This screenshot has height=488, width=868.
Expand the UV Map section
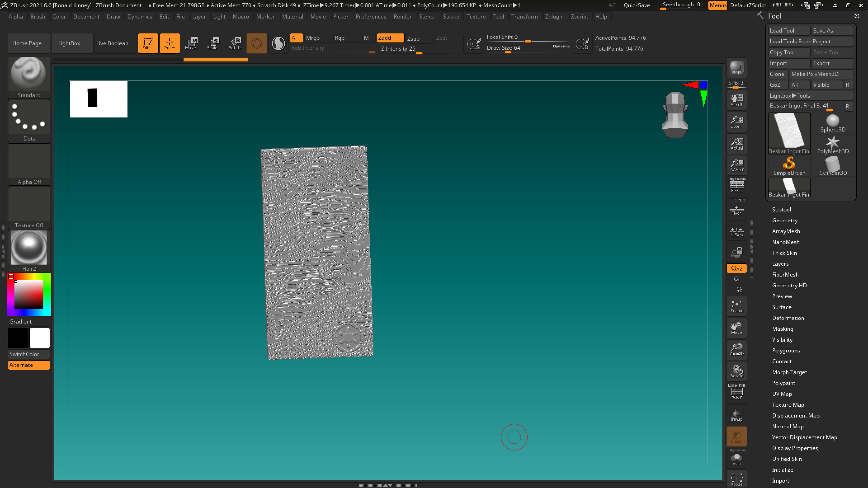click(x=782, y=394)
